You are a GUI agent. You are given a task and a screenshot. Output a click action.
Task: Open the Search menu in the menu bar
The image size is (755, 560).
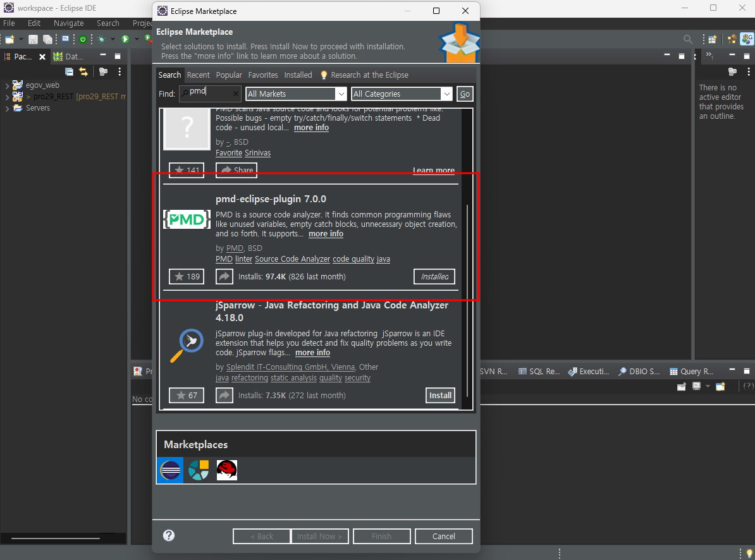tap(108, 23)
